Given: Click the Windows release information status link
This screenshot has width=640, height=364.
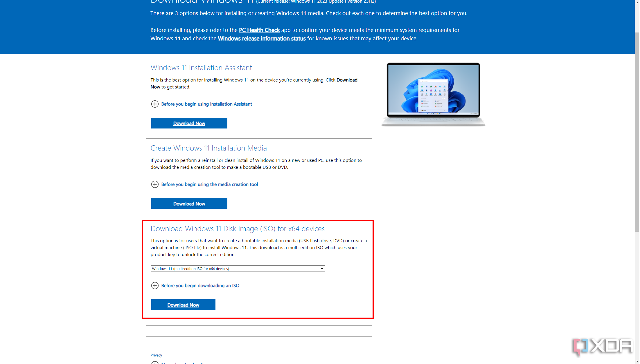Looking at the screenshot, I should click(262, 38).
